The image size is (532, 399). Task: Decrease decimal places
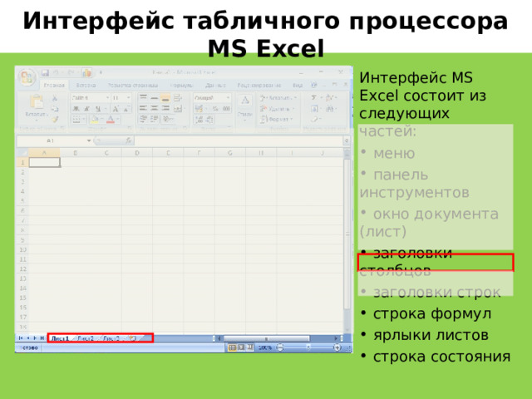point(210,119)
